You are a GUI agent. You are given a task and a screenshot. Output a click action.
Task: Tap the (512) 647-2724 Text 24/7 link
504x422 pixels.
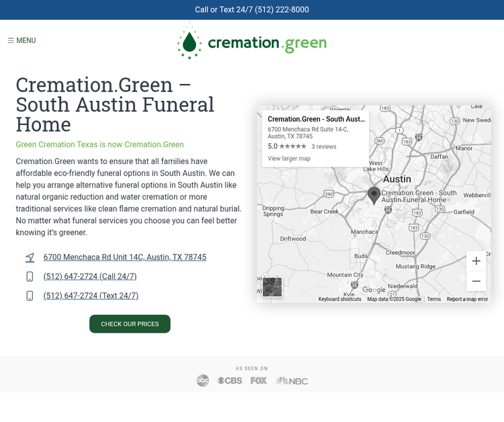(91, 296)
